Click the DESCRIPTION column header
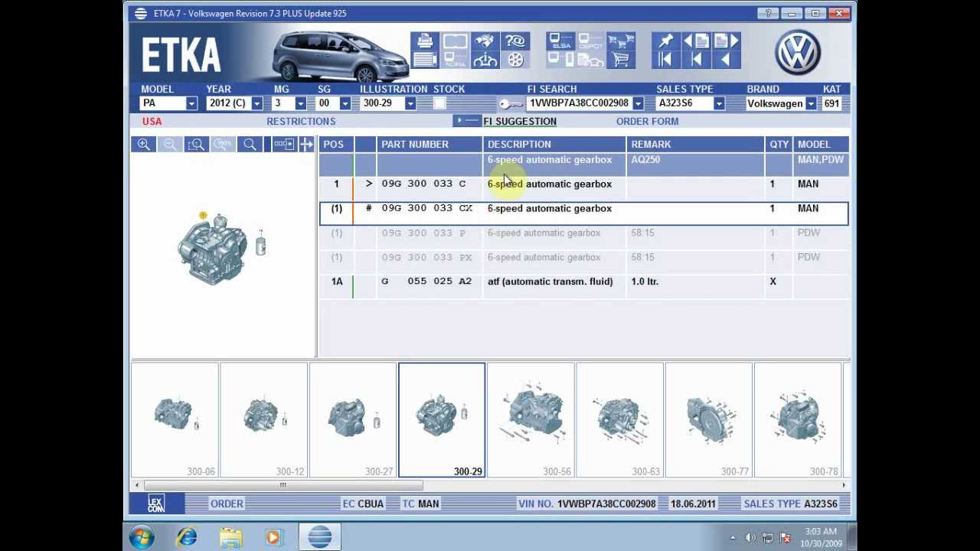The image size is (980, 551). [x=554, y=144]
